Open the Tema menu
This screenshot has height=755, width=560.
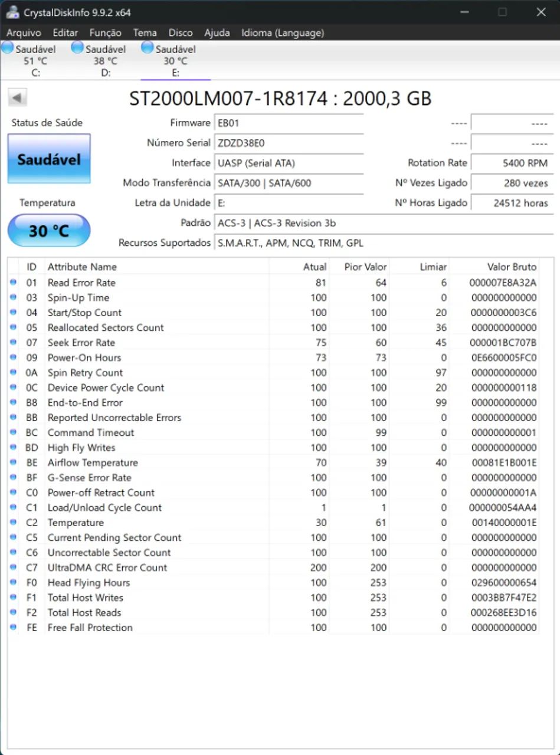pyautogui.click(x=145, y=33)
